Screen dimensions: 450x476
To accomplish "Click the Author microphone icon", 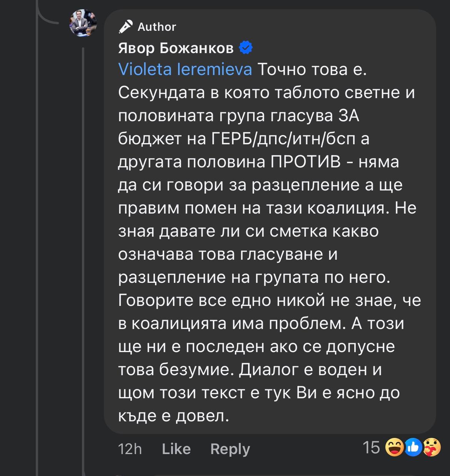I will click(x=125, y=27).
